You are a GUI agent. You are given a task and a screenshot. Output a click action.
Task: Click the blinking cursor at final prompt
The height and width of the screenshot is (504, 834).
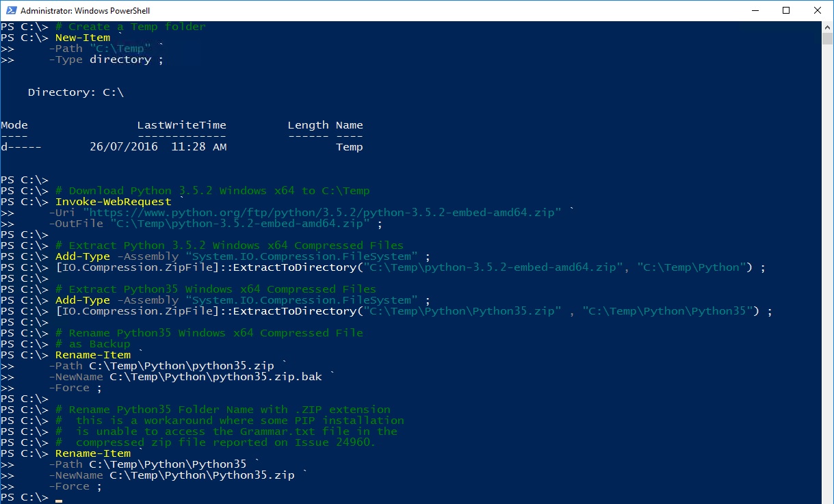(59, 501)
